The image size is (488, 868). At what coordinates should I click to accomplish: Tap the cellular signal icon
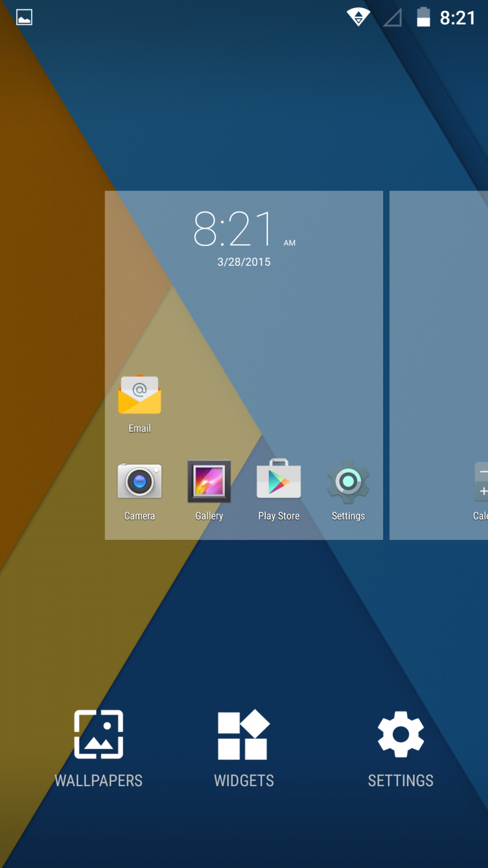[393, 17]
